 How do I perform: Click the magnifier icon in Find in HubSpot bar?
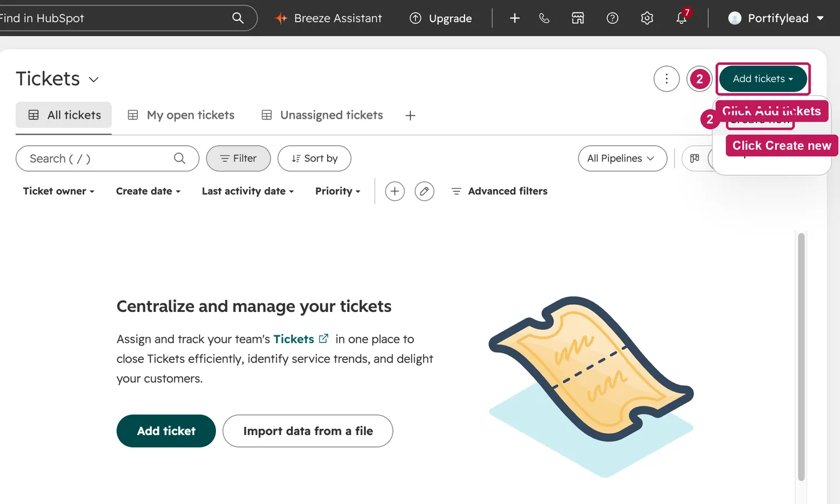point(238,18)
